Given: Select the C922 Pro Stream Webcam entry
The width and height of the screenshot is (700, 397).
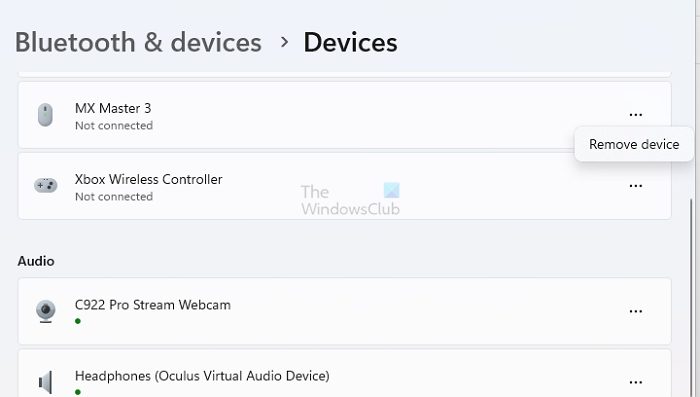Looking at the screenshot, I should pyautogui.click(x=344, y=311).
